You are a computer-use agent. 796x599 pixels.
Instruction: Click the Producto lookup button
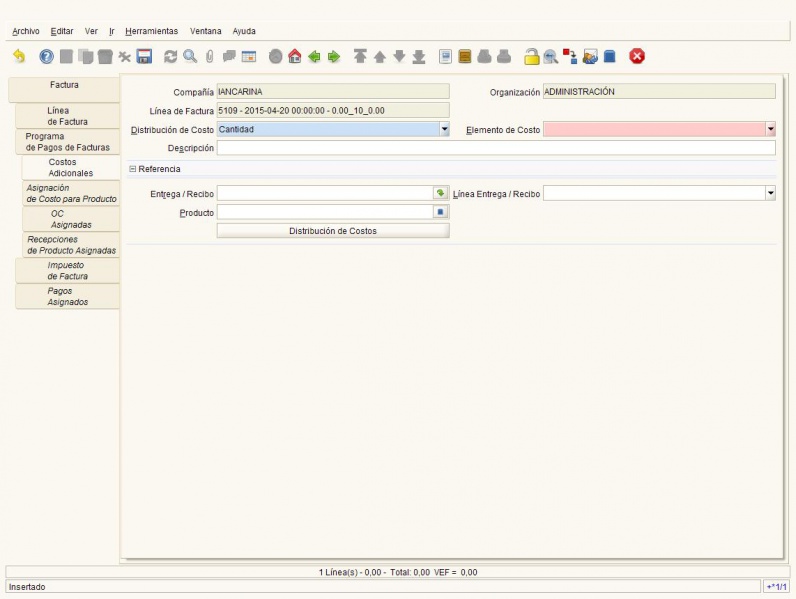441,212
